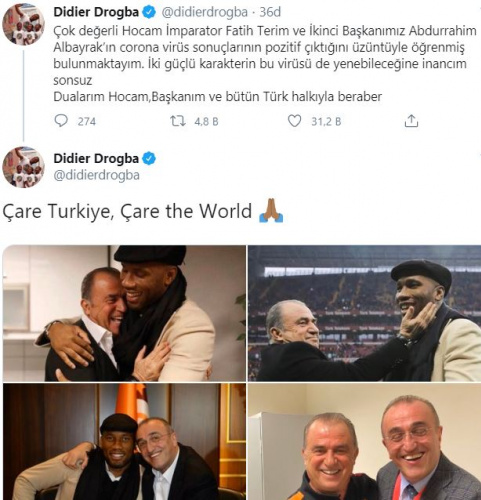Open top-right stadium photo thumbnail
This screenshot has width=481, height=500.
[x=365, y=313]
